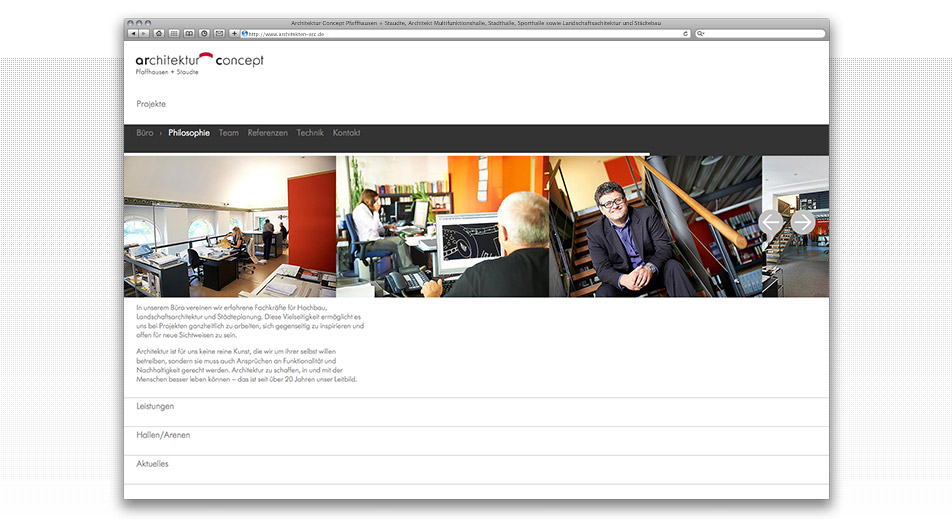This screenshot has height=530, width=952.
Task: Show bookmarks using the open-book icon
Action: pos(189,33)
